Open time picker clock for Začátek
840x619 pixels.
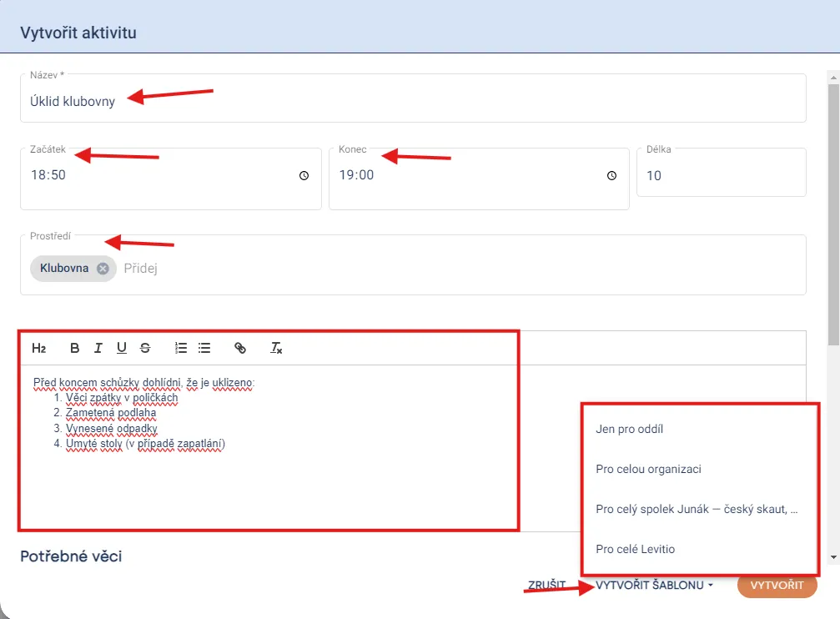(x=304, y=176)
